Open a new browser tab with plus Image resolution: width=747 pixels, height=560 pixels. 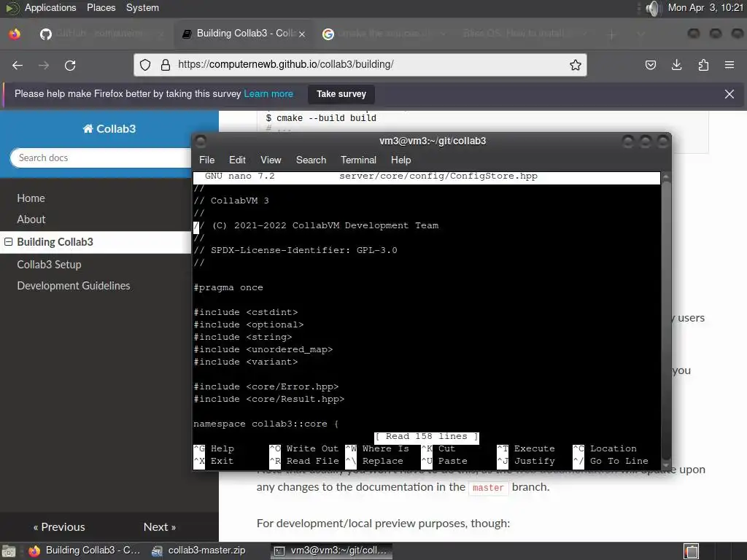(612, 34)
